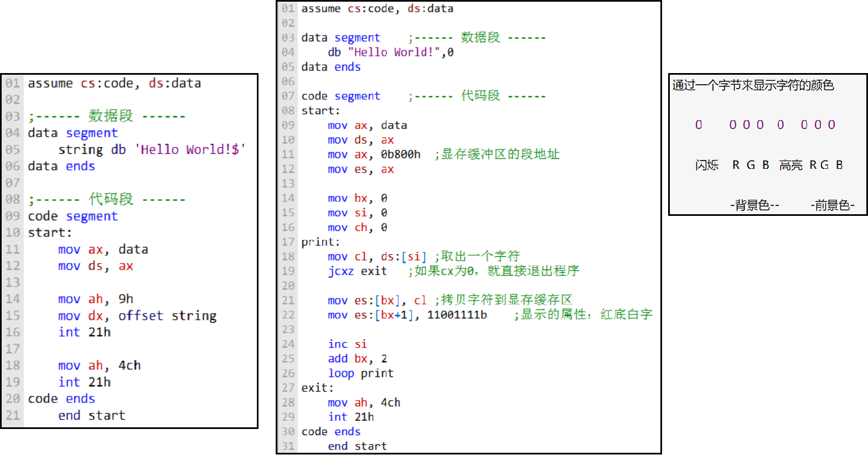Select 'mov ds, ax' in middle code panel
Screen dimensions: 868x455
(361, 140)
